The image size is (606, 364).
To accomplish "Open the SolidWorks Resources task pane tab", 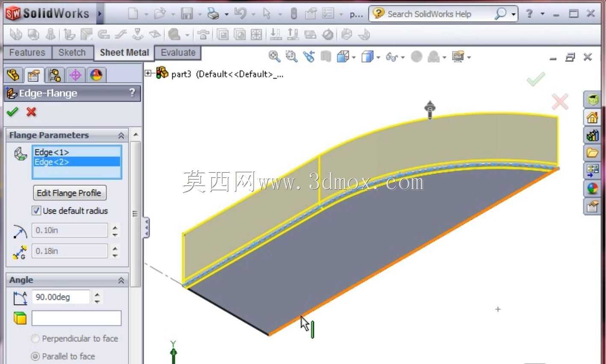I will click(x=592, y=117).
